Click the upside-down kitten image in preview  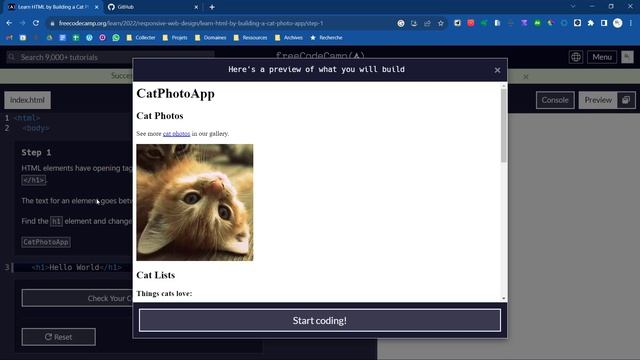(x=195, y=202)
